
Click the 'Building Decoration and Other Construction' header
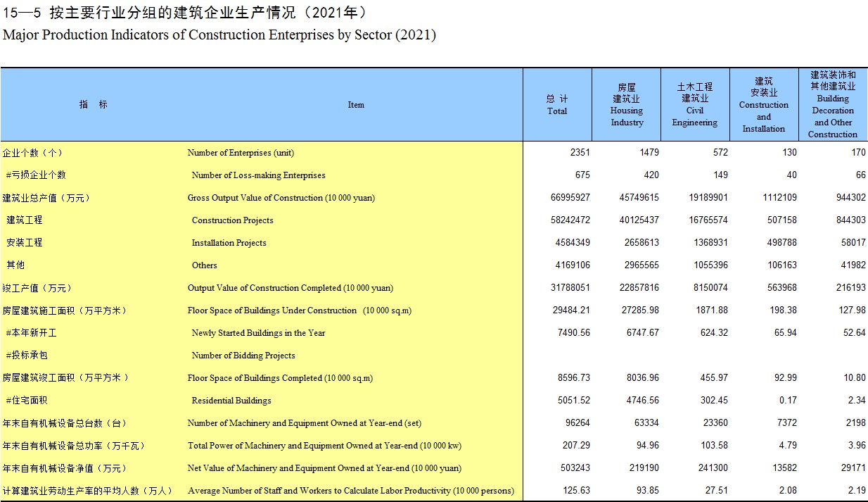[x=833, y=105]
